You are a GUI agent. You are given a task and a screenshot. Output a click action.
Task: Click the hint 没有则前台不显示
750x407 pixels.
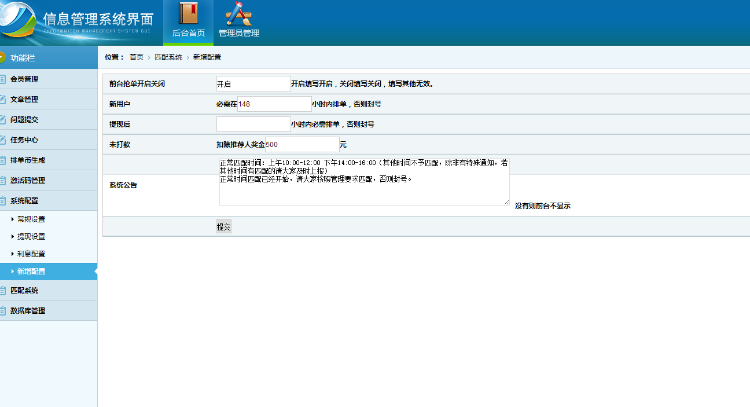tap(542, 206)
